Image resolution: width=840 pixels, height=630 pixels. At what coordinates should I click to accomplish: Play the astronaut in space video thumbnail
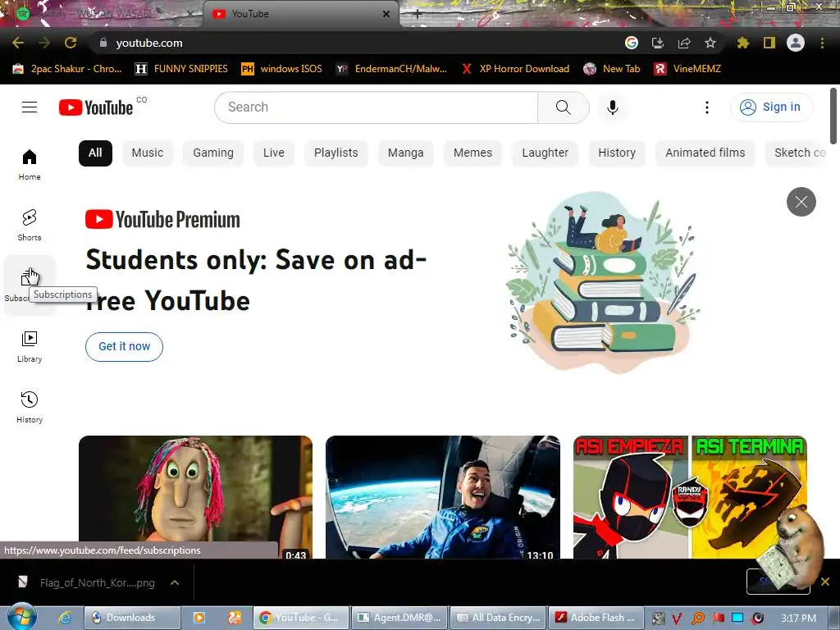tap(443, 497)
